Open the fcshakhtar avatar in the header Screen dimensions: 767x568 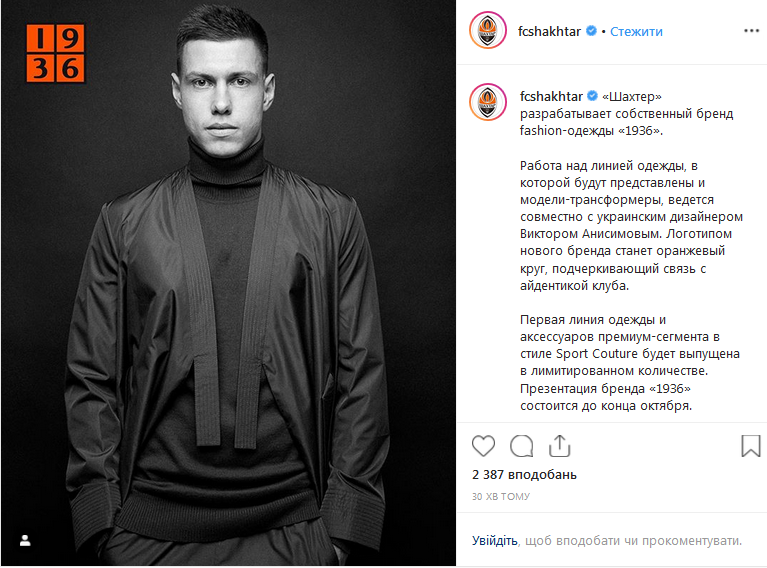click(488, 31)
